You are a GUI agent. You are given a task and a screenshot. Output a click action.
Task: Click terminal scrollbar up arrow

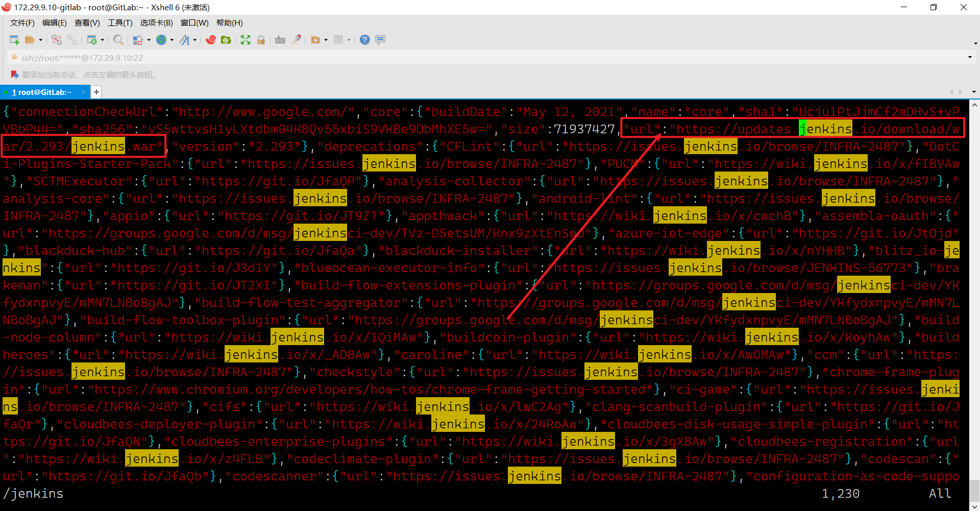(974, 105)
